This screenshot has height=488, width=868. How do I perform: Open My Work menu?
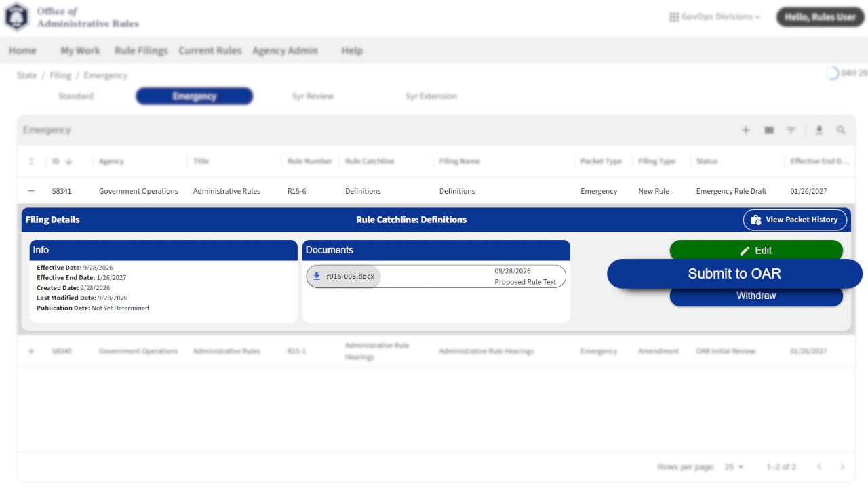80,50
